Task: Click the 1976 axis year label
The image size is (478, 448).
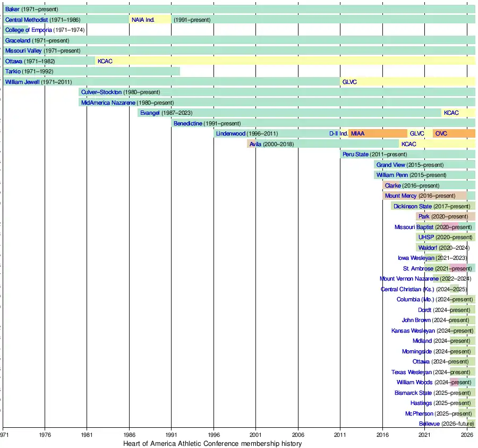Action: [x=45, y=435]
